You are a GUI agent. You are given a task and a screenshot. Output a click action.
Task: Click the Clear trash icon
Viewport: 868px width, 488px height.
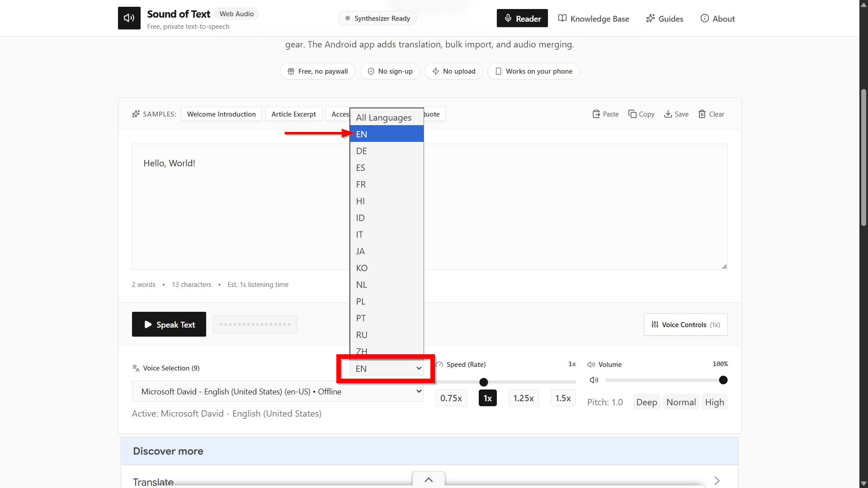(702, 114)
